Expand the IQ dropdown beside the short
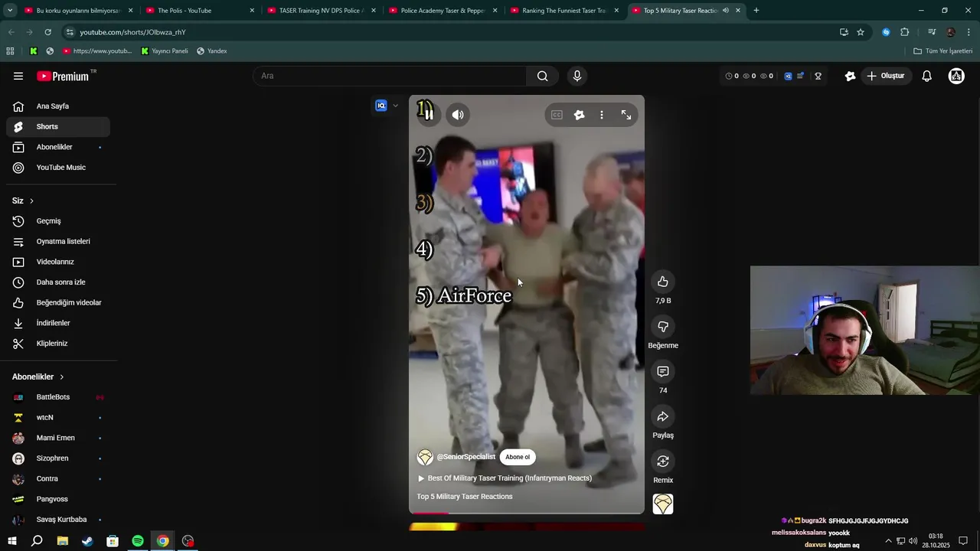Image resolution: width=980 pixels, height=551 pixels. click(395, 106)
